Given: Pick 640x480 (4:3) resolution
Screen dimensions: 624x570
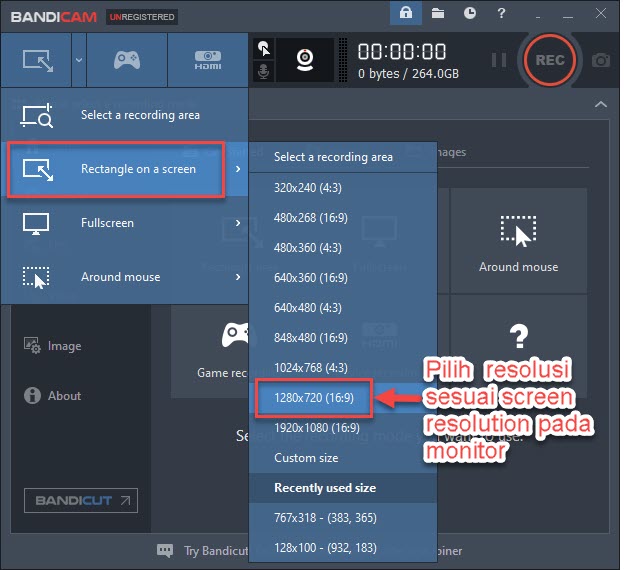Looking at the screenshot, I should (343, 308).
